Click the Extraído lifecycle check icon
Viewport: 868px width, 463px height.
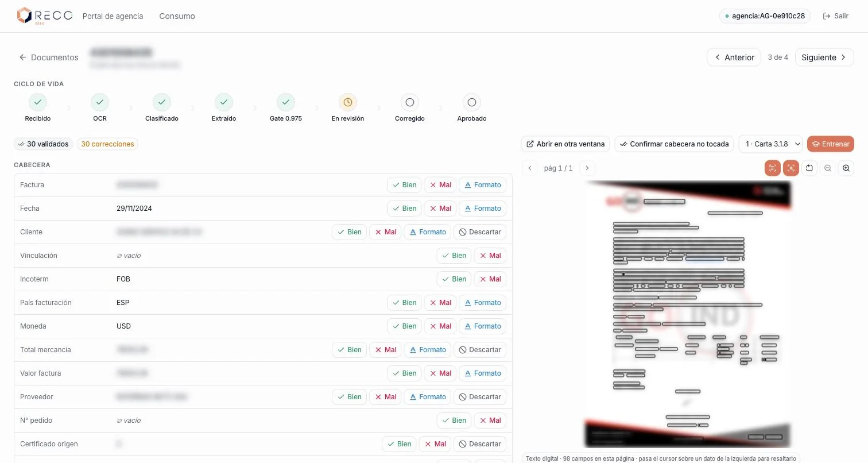click(x=224, y=102)
